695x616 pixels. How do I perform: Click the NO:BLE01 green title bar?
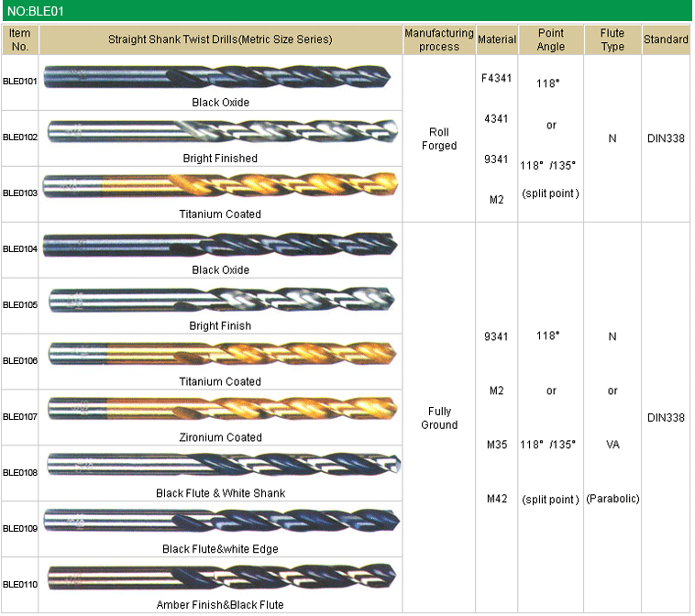[x=347, y=11]
